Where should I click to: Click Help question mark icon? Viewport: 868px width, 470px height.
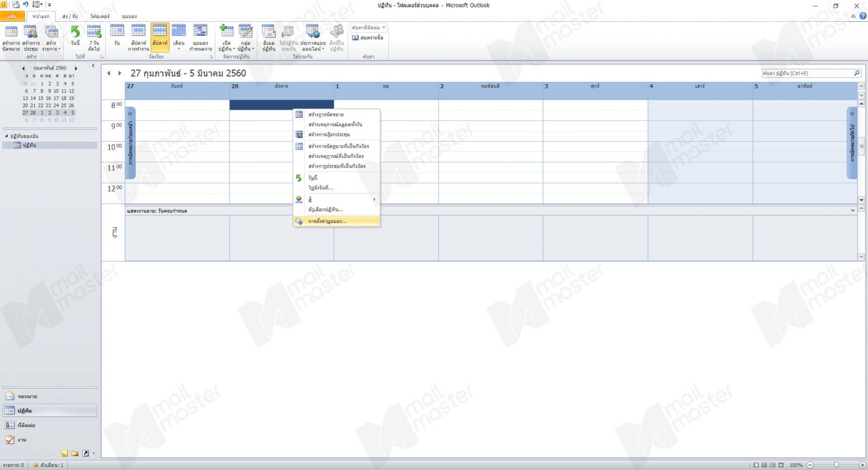tap(863, 16)
